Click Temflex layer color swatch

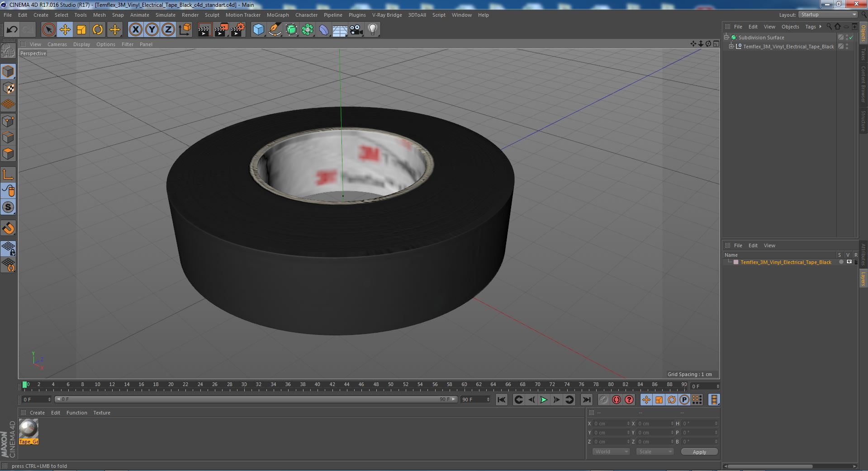click(x=736, y=262)
